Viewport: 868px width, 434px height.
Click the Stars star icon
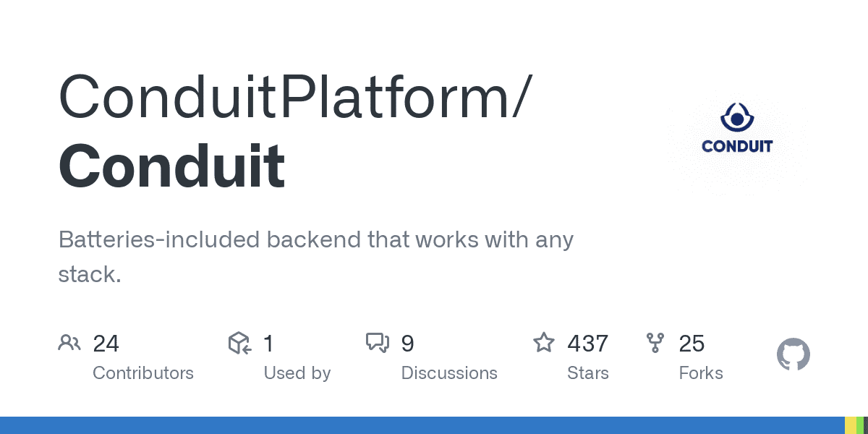click(x=544, y=342)
